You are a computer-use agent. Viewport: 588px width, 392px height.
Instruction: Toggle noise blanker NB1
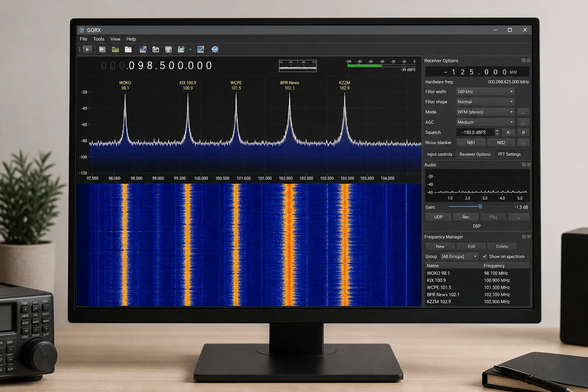pos(471,142)
